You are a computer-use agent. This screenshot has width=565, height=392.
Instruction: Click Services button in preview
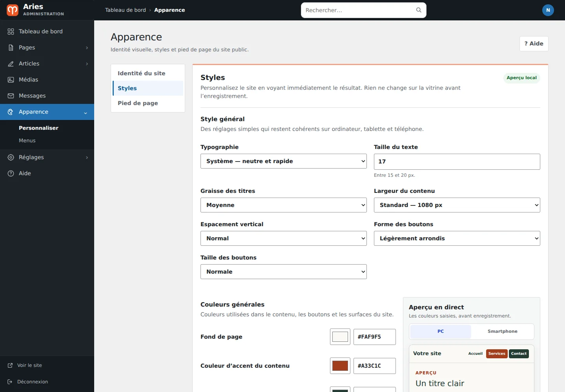point(497,354)
